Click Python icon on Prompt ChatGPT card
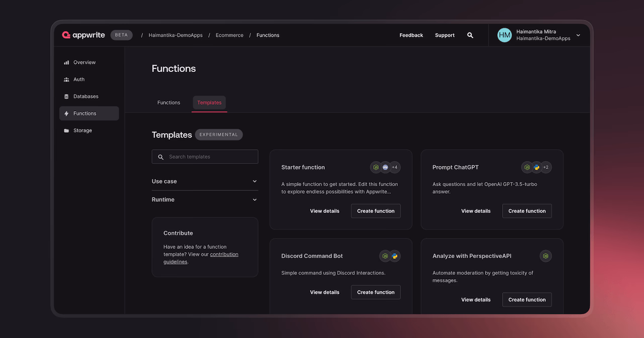This screenshot has height=338, width=644. point(537,167)
